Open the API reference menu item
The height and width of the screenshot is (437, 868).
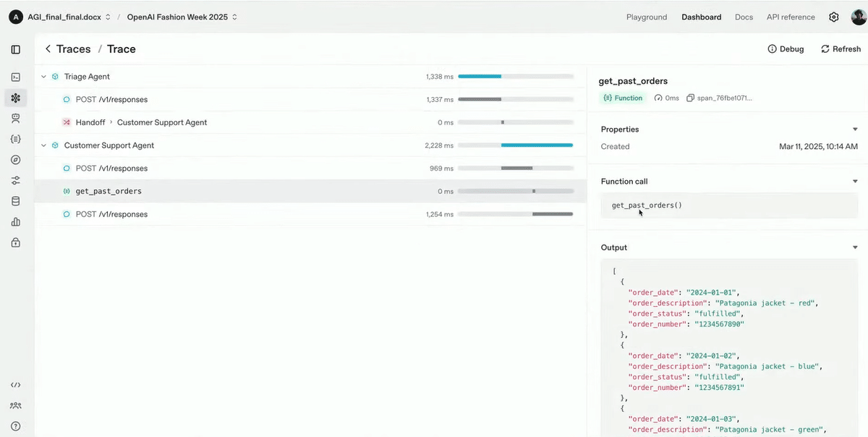pyautogui.click(x=790, y=17)
